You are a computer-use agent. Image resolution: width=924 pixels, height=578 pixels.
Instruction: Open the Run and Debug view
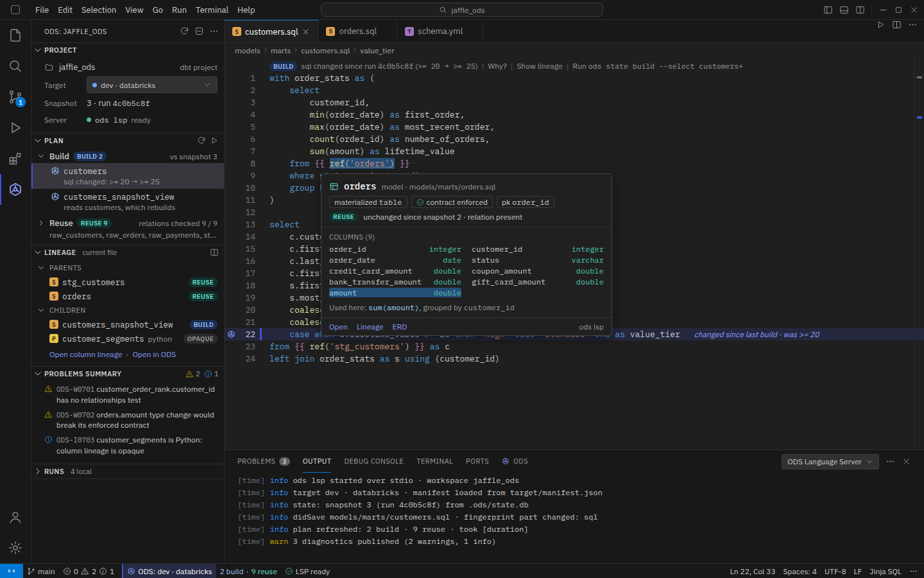15,128
